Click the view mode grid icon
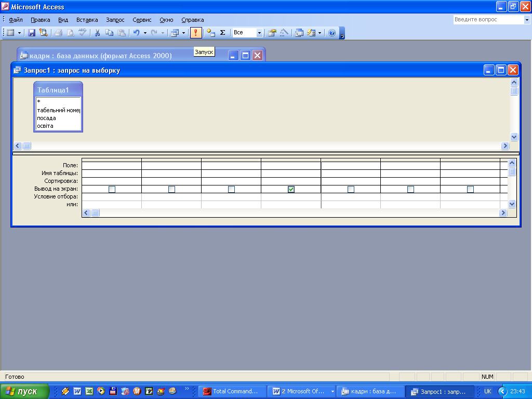 [x=11, y=33]
